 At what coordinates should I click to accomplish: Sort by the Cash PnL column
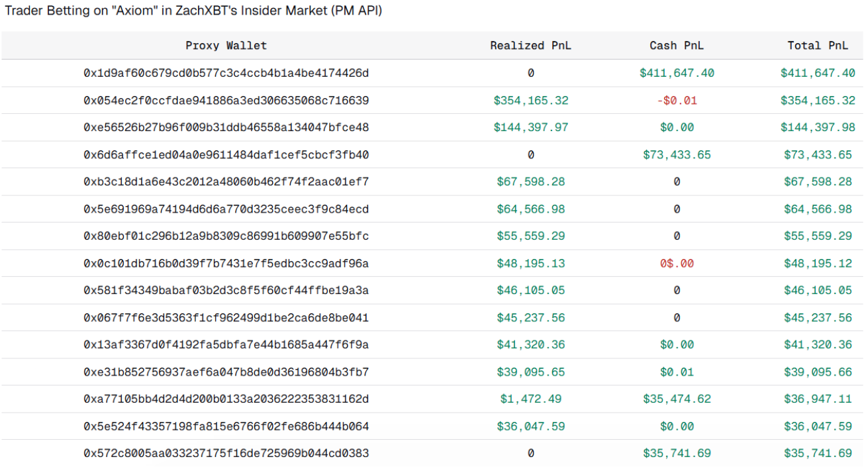pos(676,45)
